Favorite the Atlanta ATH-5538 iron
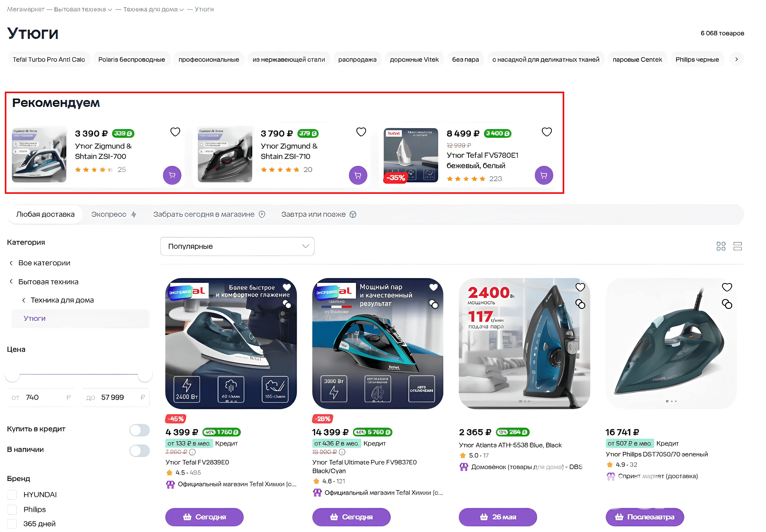Viewport: 766px width, 532px height. pos(580,287)
